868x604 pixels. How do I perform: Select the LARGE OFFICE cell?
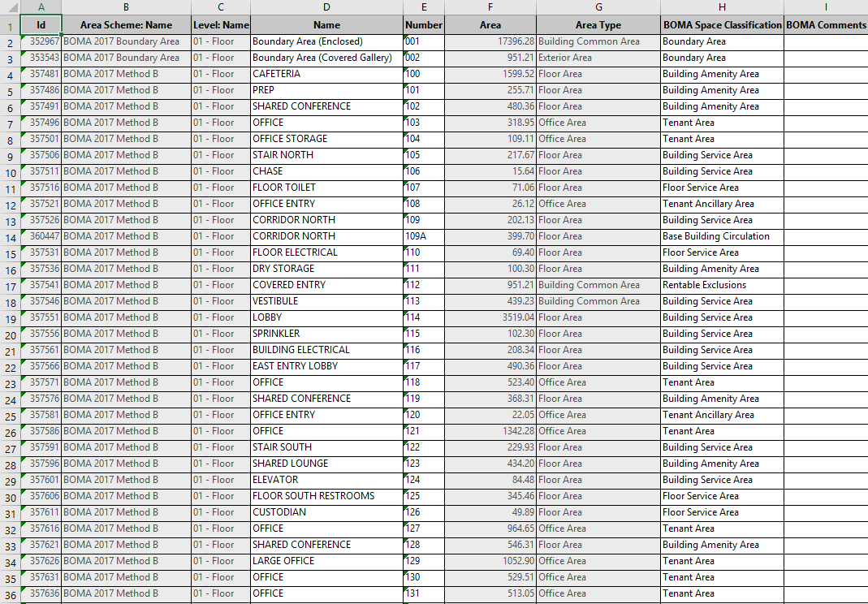326,561
